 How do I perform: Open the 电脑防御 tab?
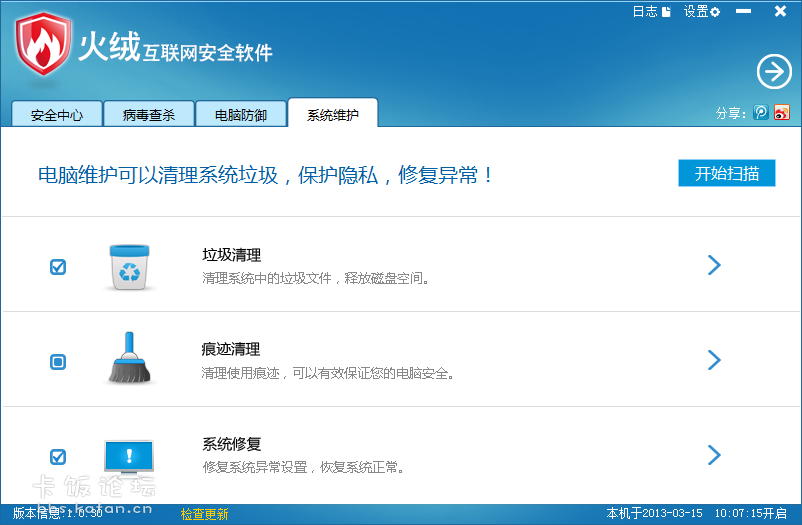coord(241,115)
